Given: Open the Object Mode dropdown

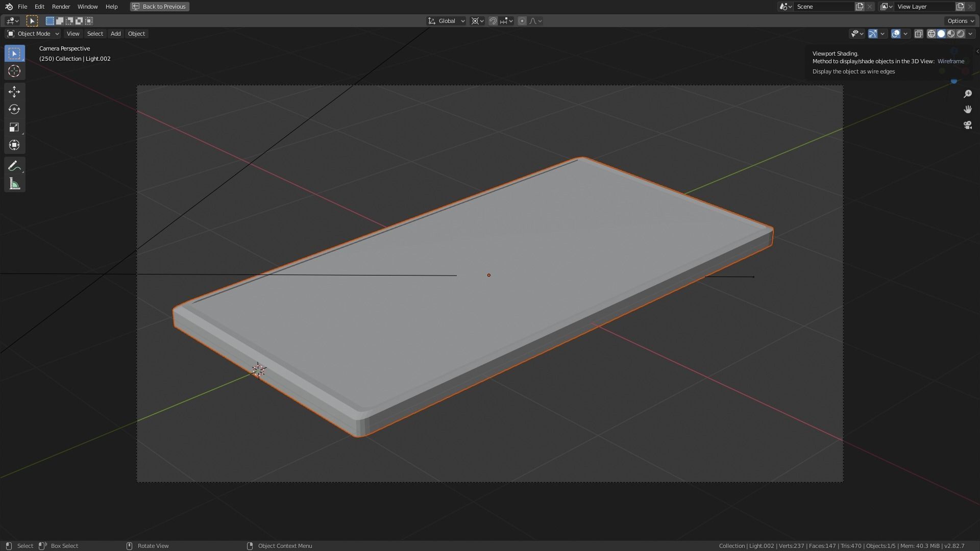Looking at the screenshot, I should [33, 34].
